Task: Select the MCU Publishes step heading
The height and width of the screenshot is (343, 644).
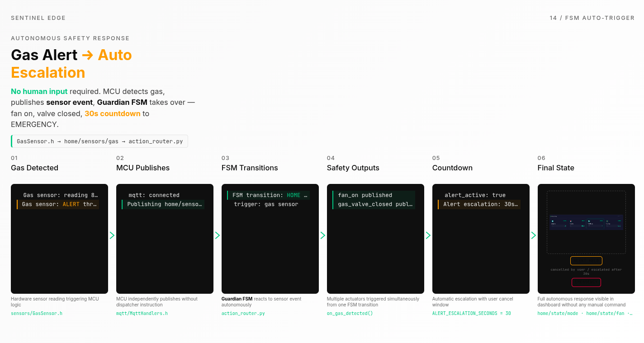Action: click(x=143, y=168)
